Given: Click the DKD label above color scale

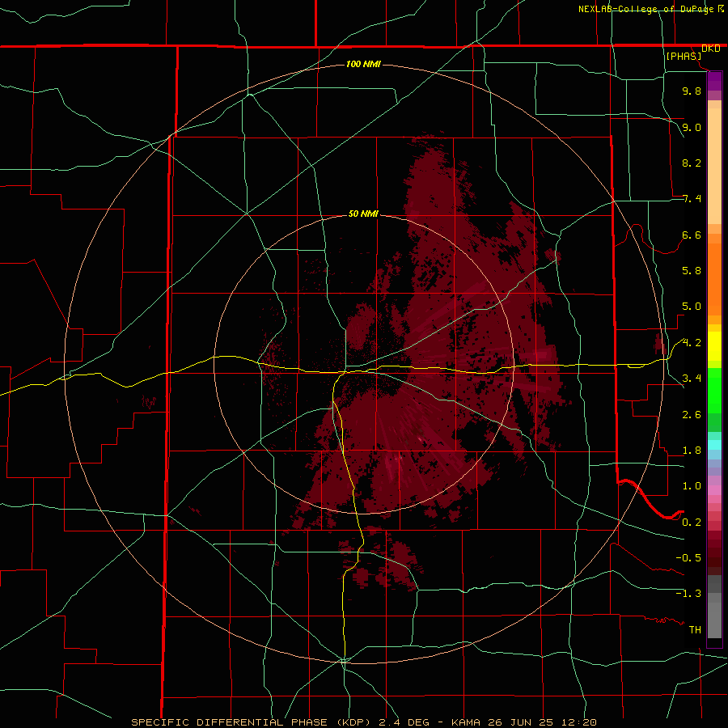Looking at the screenshot, I should (711, 49).
